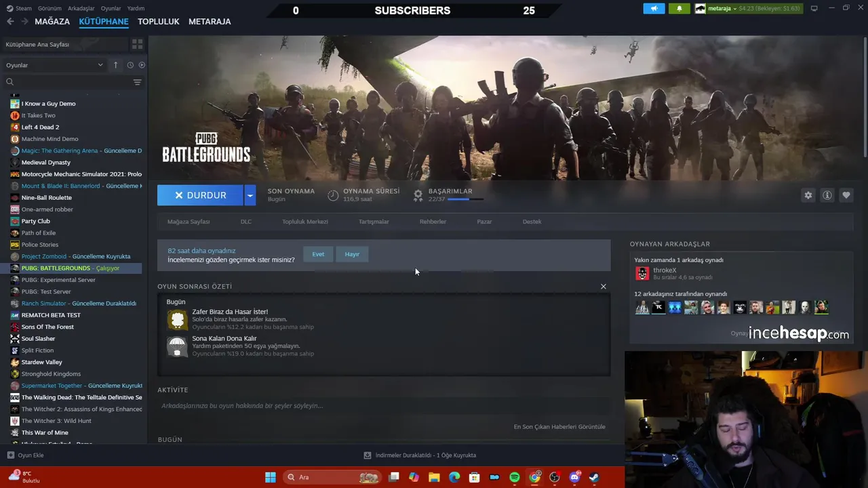Open the Oyunlar menu
868x488 pixels.
(x=111, y=8)
